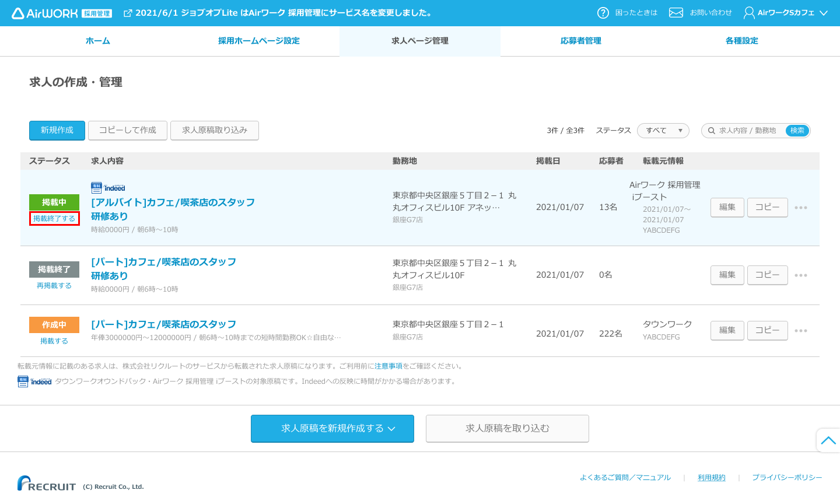Open the [パート] job titled 研修あり

(x=163, y=269)
